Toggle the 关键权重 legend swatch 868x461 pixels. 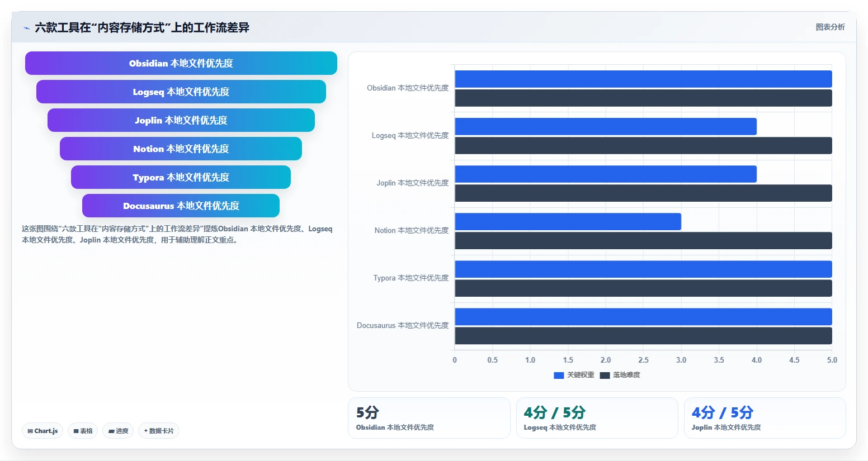[559, 375]
